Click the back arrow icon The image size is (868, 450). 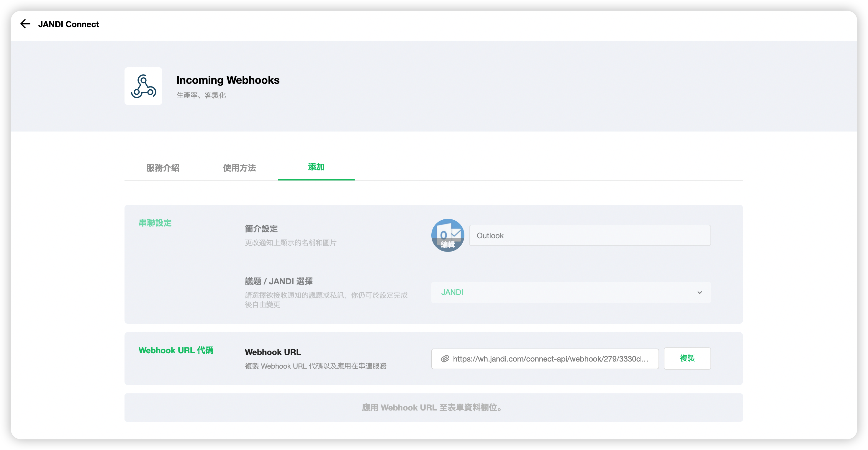(x=25, y=24)
